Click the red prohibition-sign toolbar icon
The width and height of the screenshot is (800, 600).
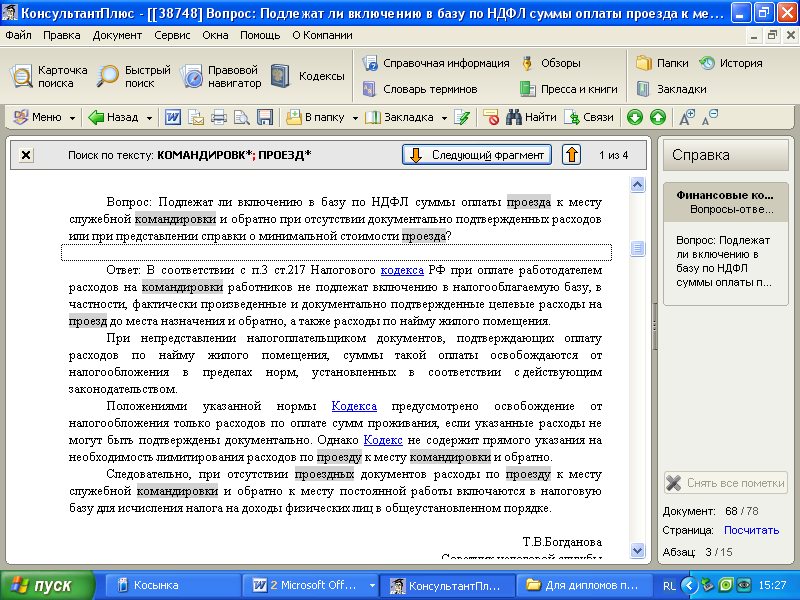(x=491, y=117)
